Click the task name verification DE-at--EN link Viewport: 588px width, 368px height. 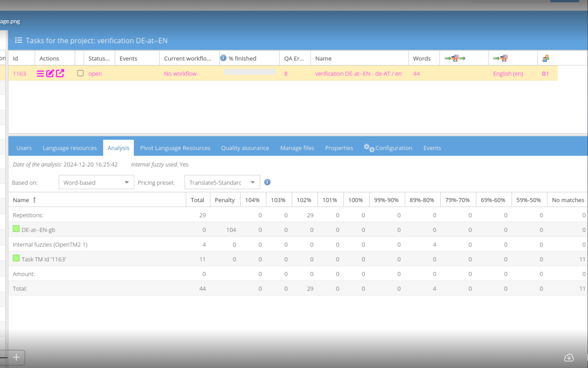coord(358,73)
